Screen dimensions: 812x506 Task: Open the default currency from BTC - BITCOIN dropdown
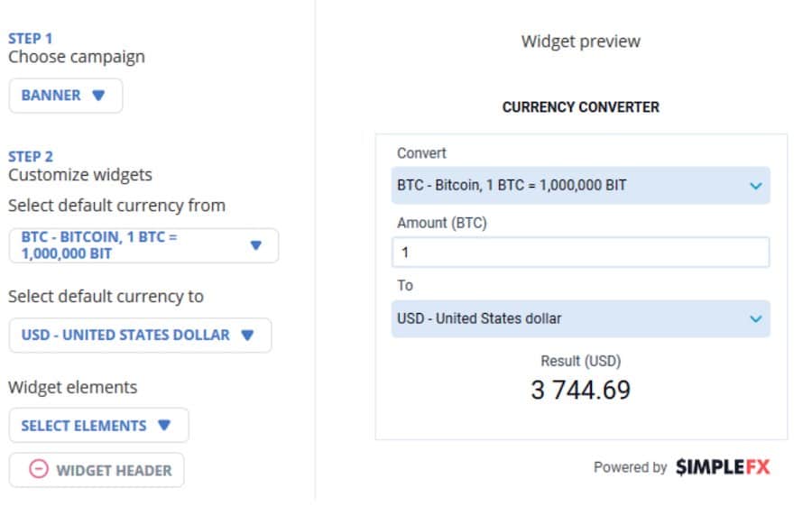pos(143,245)
